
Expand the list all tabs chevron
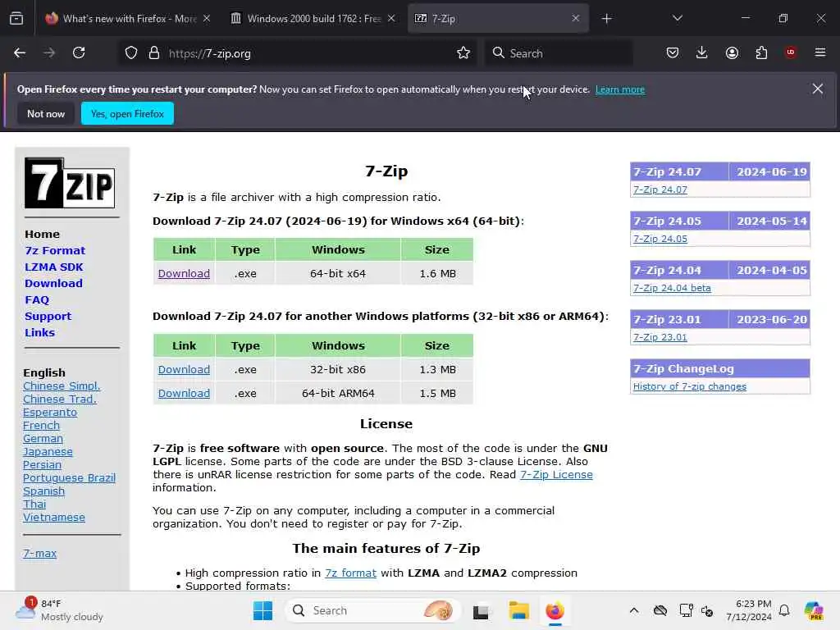click(x=677, y=18)
